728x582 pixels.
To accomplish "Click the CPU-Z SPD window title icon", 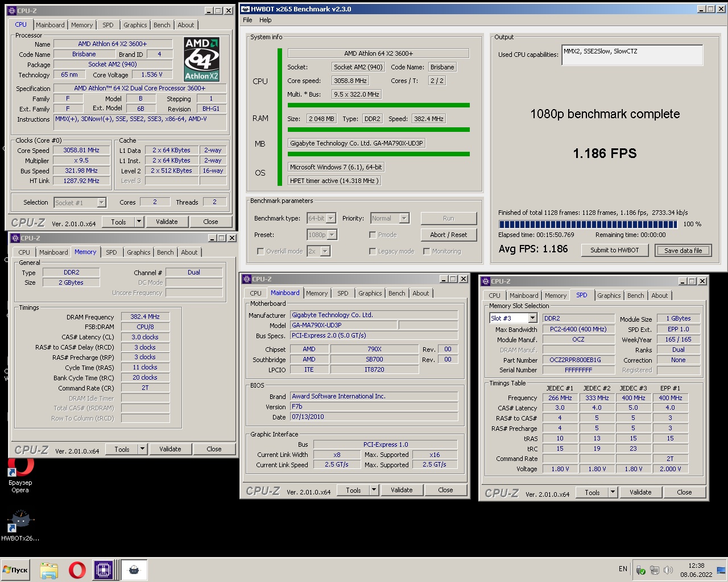I will [486, 281].
